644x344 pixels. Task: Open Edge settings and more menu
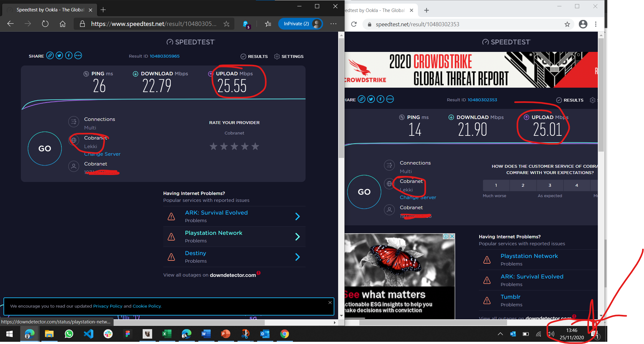point(333,24)
